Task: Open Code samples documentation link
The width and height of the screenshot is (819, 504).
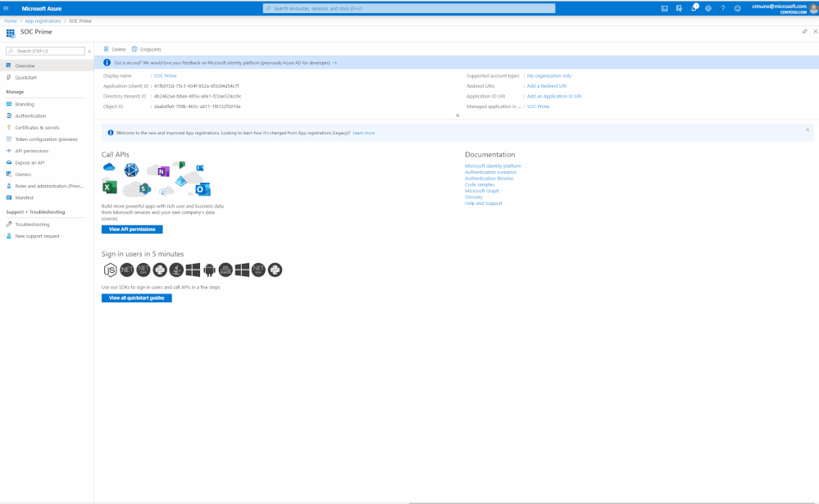Action: point(480,185)
